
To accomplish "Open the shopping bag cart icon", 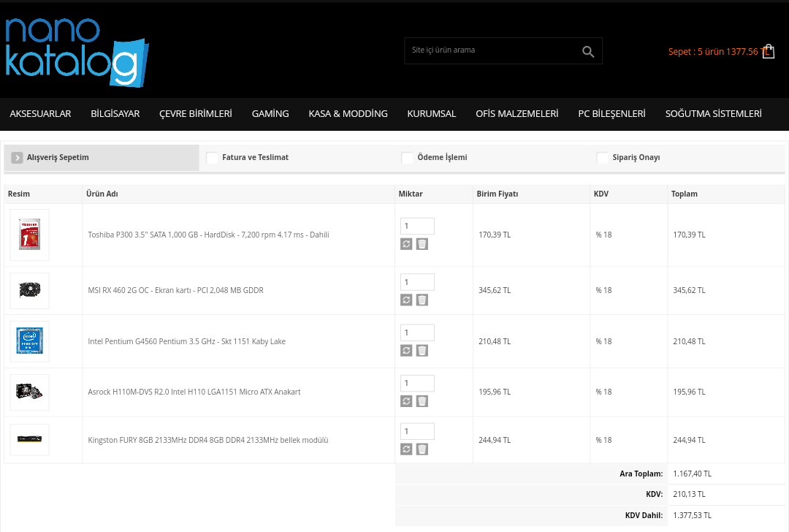I will pos(769,51).
